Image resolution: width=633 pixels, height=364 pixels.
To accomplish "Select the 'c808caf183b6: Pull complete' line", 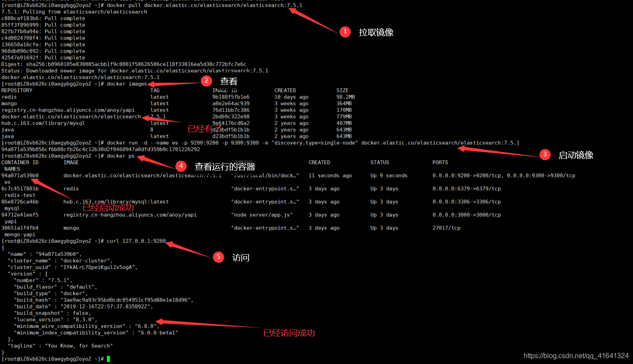I will (43, 19).
